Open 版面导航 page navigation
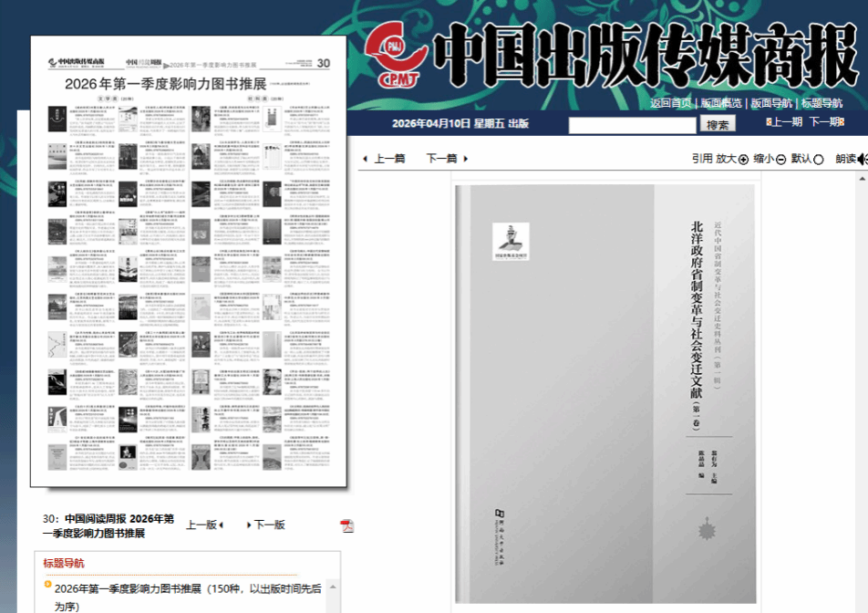The image size is (868, 613). [771, 103]
